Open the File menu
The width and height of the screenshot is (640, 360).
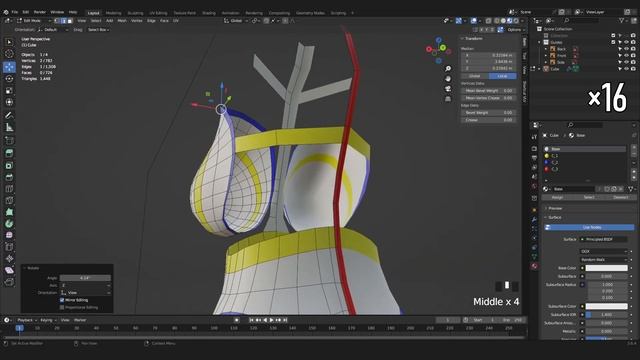(x=15, y=12)
